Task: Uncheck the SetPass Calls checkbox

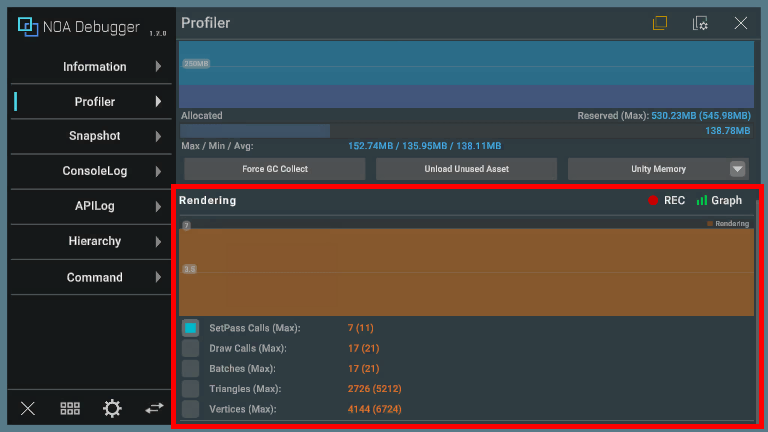Action: click(x=190, y=328)
